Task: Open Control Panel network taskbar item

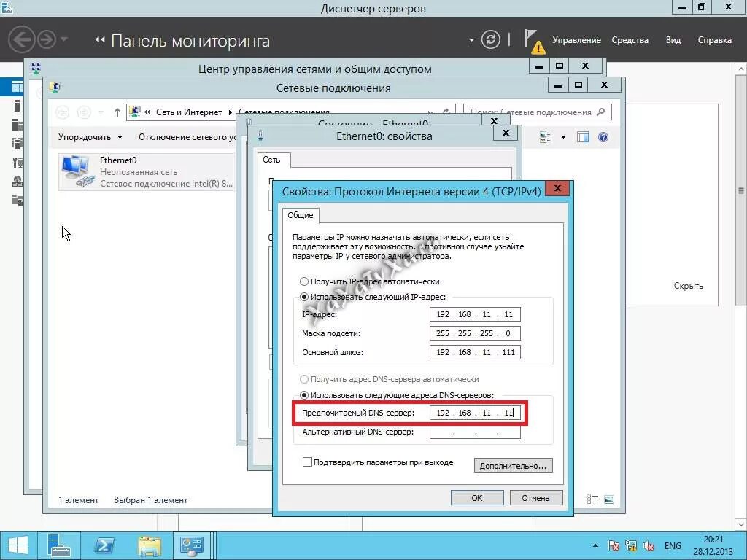Action: click(x=192, y=545)
